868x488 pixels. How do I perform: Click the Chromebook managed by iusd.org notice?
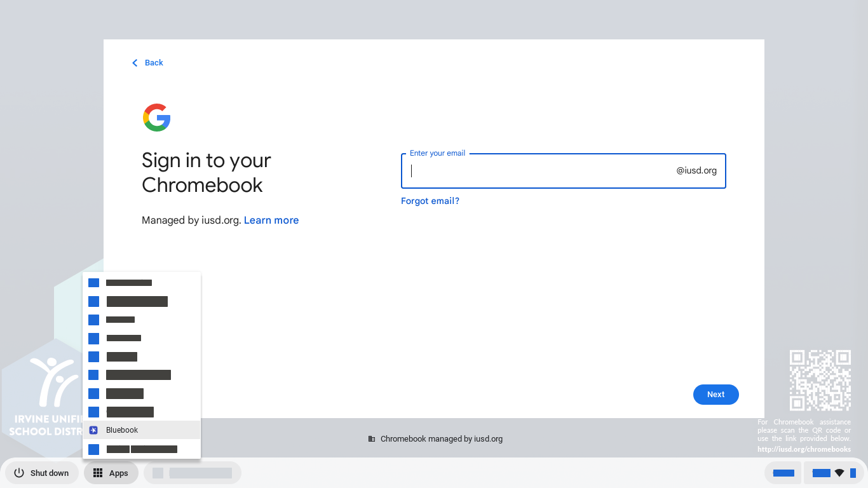(x=435, y=439)
